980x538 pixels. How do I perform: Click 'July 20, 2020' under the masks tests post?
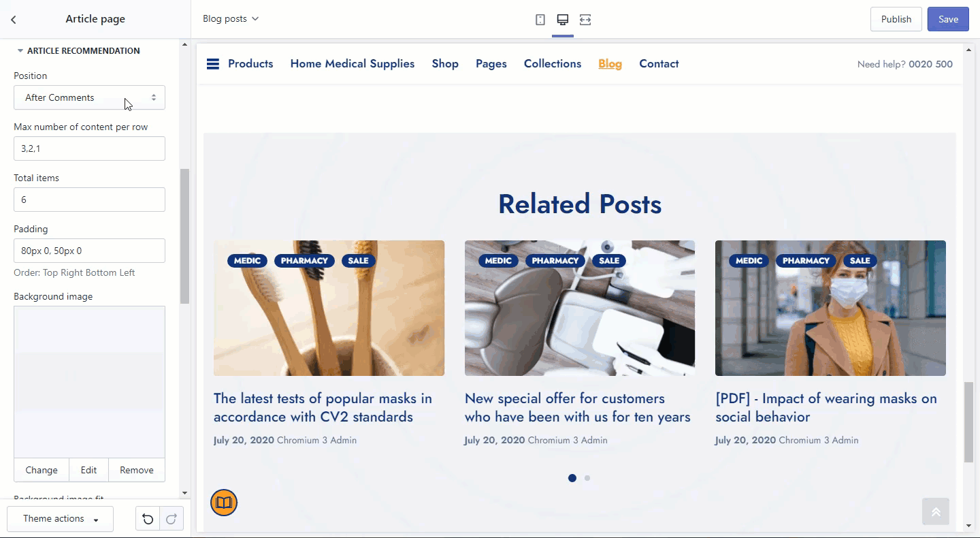point(244,440)
